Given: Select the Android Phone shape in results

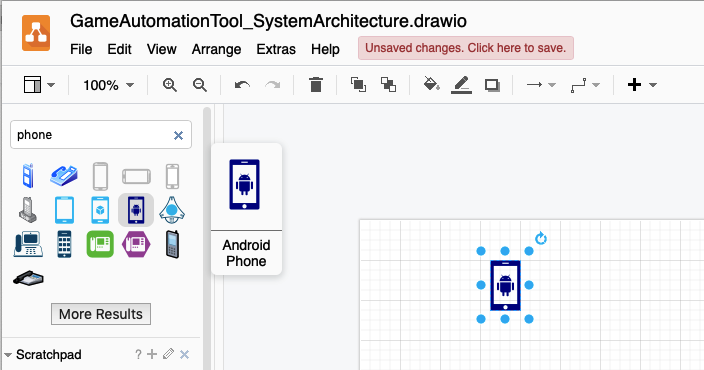Looking at the screenshot, I should pyautogui.click(x=136, y=210).
